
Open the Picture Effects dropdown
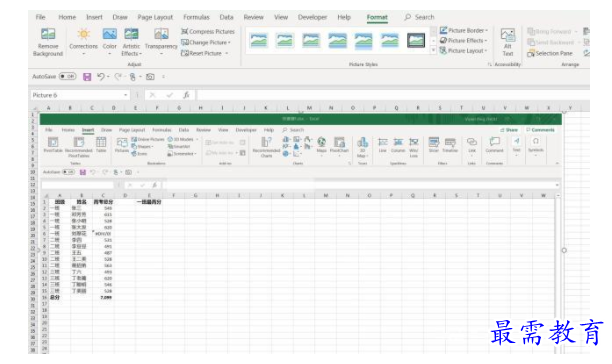pos(463,41)
